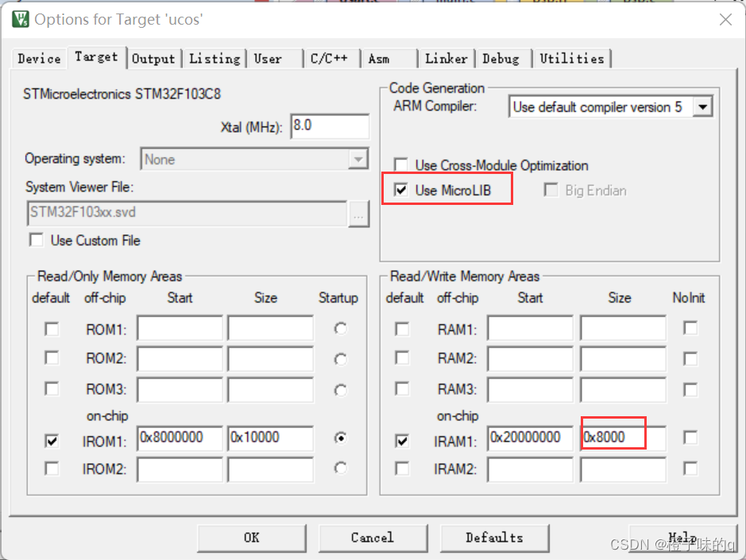Open the Linker tab

pos(446,59)
